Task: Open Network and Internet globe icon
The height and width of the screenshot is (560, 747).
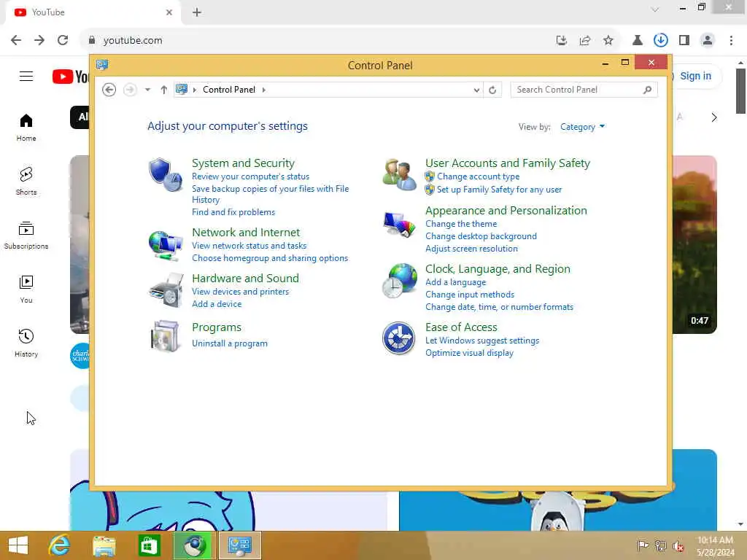Action: click(165, 245)
